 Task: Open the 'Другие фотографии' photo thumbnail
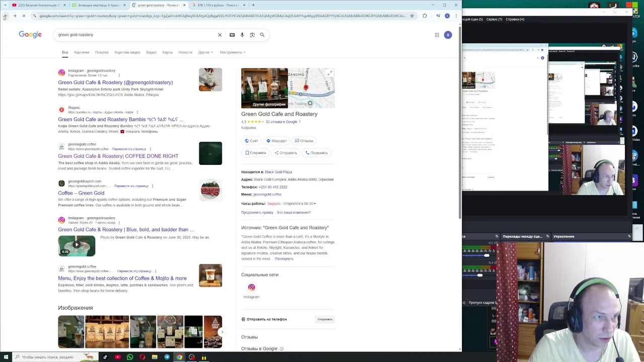coord(265,88)
